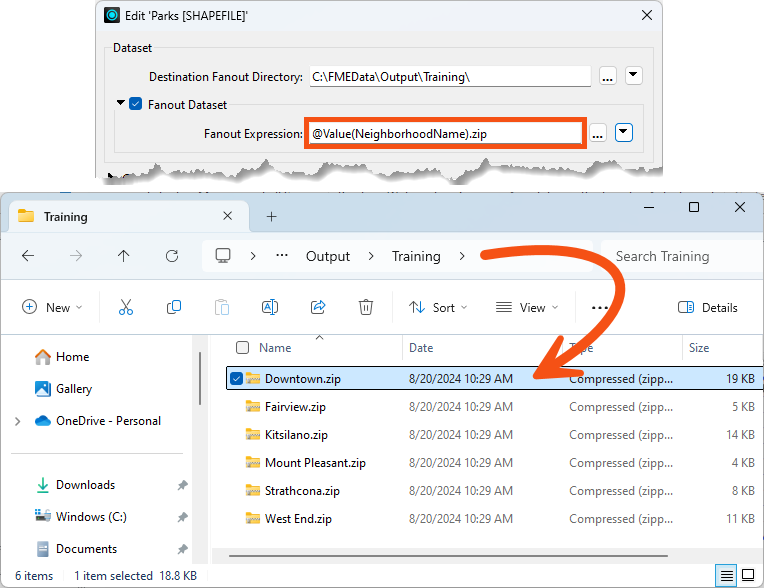Browse for Destination Fanout Directory with ellipsis button
The width and height of the screenshot is (764, 588).
[607, 76]
